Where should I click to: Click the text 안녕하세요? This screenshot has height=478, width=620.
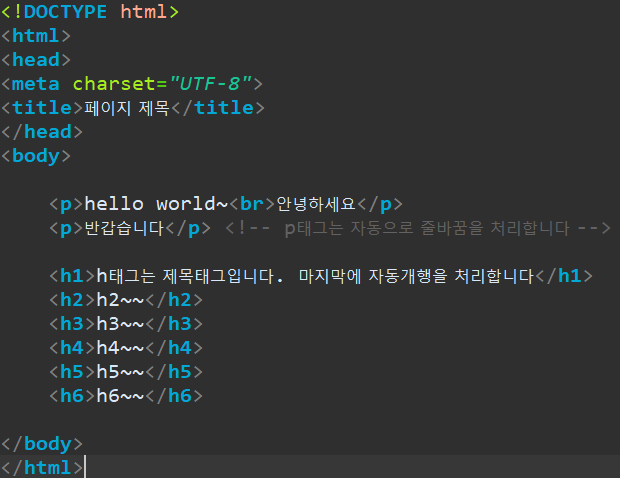[x=316, y=204]
